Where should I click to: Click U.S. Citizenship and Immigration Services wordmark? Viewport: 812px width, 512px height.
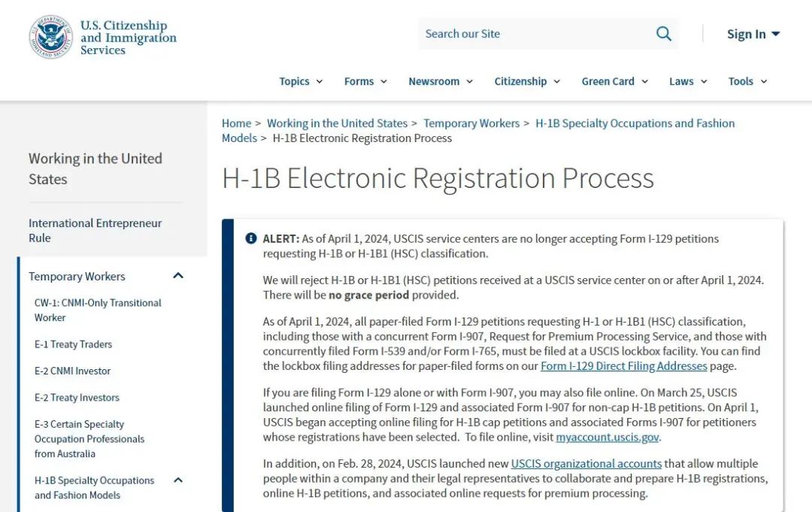point(129,38)
